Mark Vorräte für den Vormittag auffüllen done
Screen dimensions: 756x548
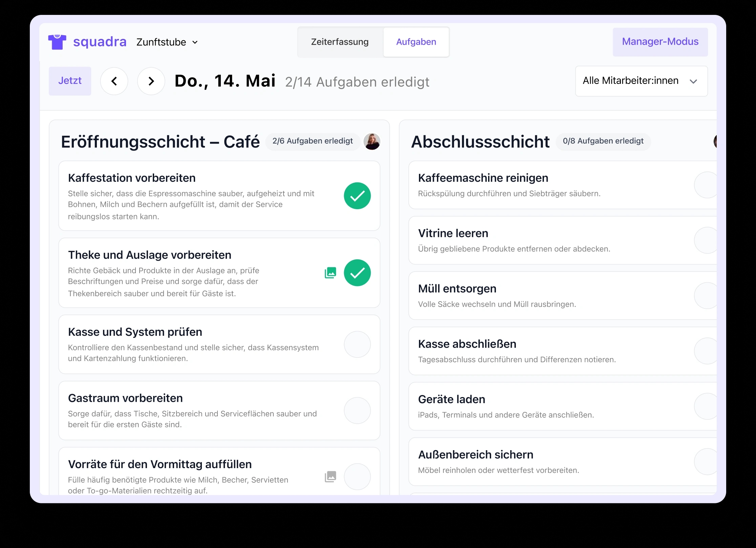pyautogui.click(x=357, y=477)
